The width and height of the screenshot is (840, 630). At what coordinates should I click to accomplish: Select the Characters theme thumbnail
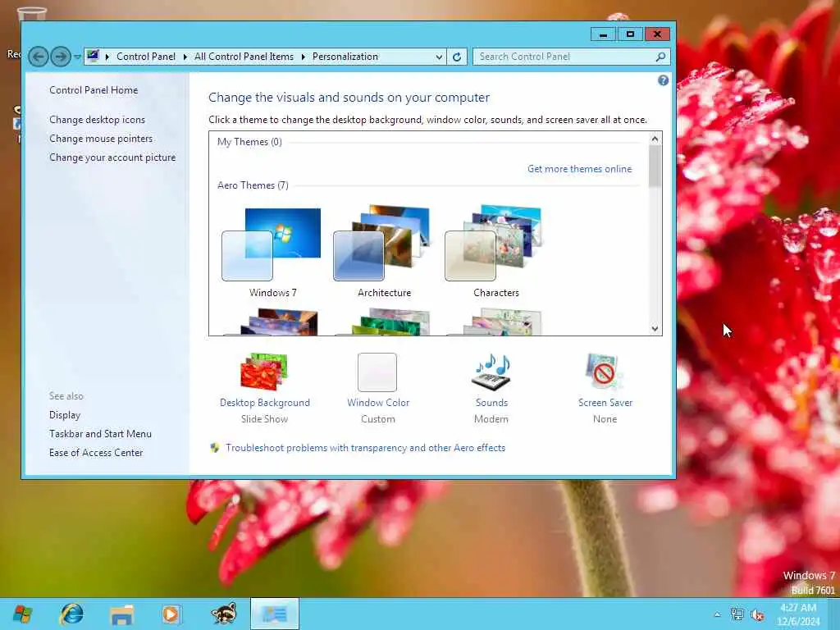[x=495, y=243]
